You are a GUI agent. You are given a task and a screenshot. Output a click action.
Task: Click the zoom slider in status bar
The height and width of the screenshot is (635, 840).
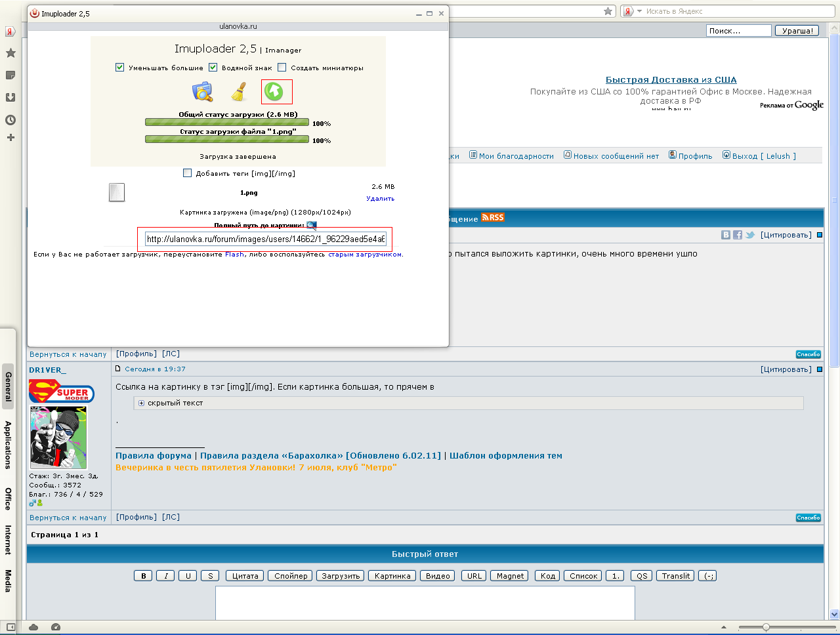click(766, 627)
